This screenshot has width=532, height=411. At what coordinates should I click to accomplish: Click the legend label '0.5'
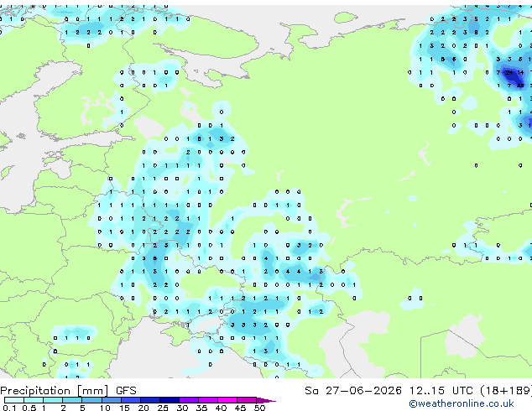click(x=29, y=408)
